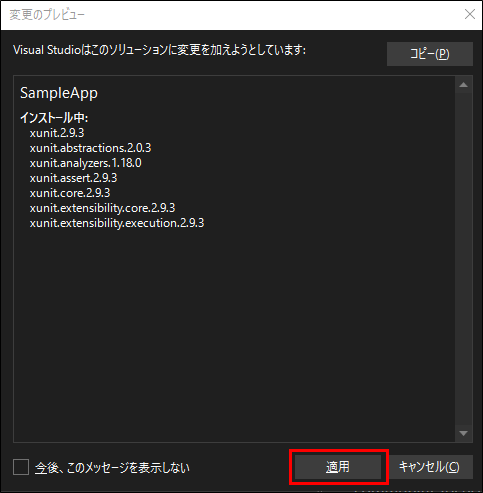
Task: Click the キャンセル(C) button
Action: (x=429, y=467)
